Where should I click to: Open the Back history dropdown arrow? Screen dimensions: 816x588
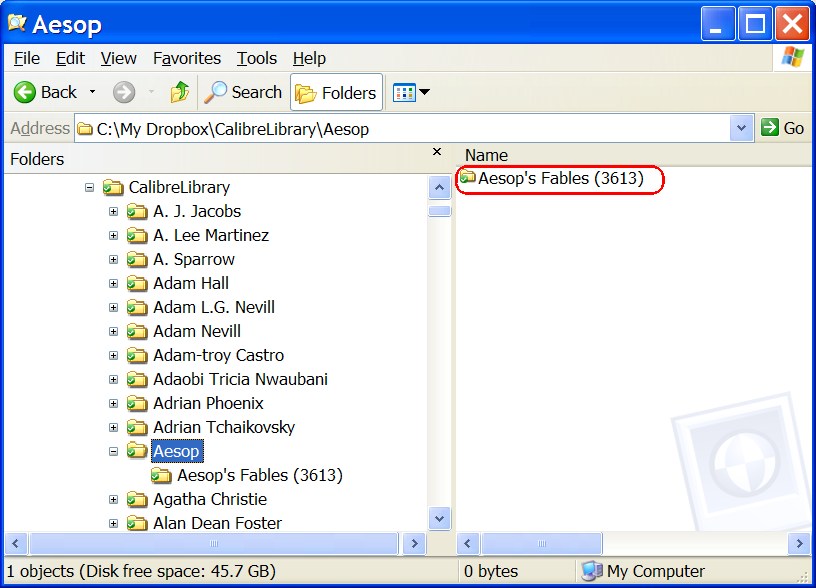pos(93,92)
